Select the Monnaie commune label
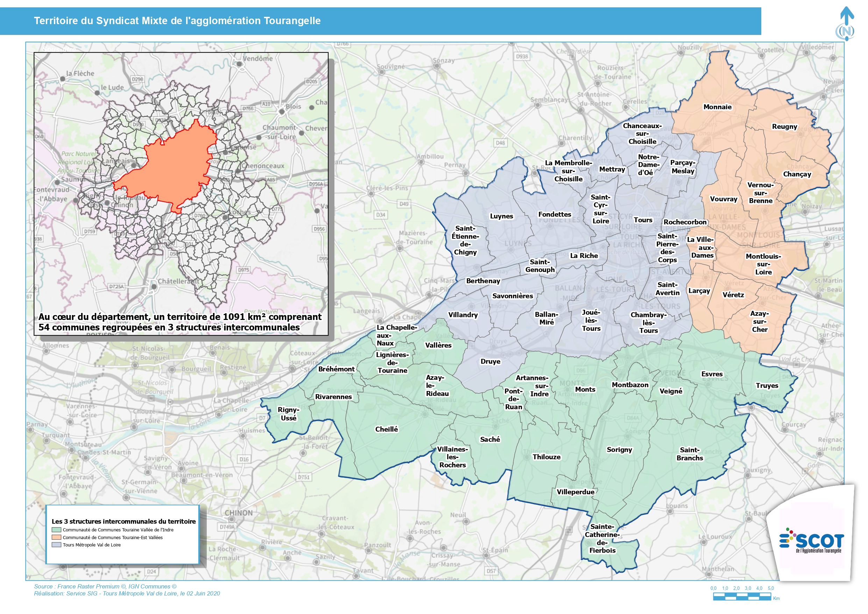Viewport: 868px width, 614px height. pos(717,107)
